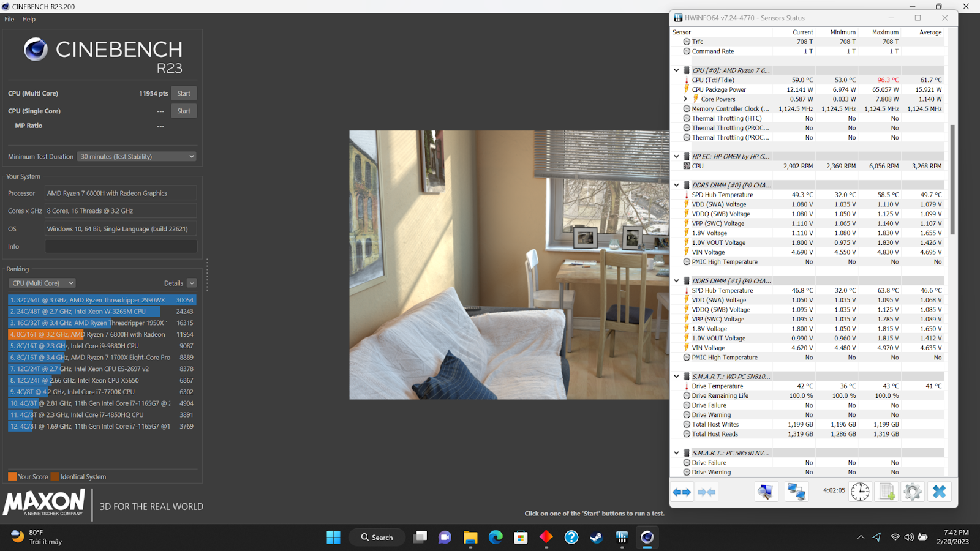Open Details dropdown arrow in Ranking
Viewport: 980px width, 551px height.
pyautogui.click(x=192, y=283)
